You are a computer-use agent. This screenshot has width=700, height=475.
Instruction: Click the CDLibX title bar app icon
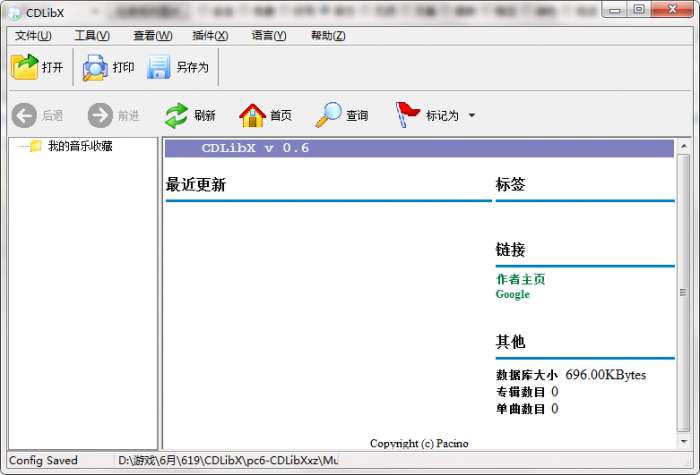tap(15, 13)
